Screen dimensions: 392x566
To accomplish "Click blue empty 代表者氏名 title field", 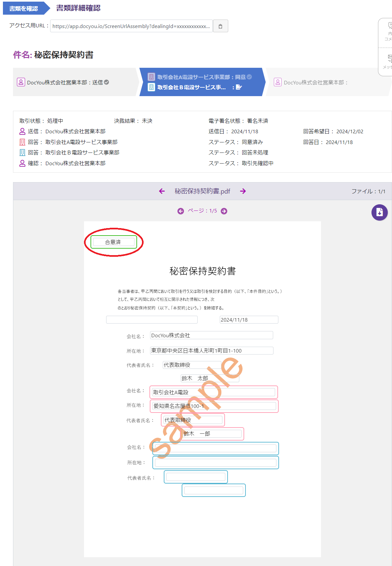I will tap(196, 477).
